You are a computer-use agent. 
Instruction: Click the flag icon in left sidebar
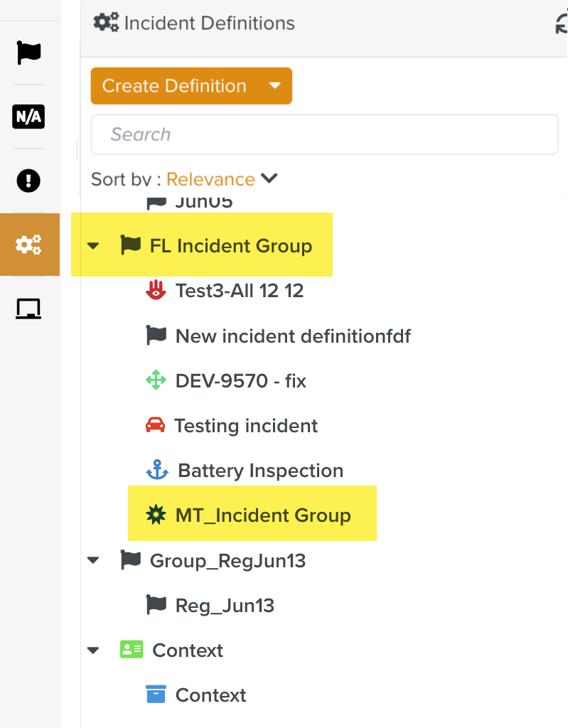pos(29,53)
